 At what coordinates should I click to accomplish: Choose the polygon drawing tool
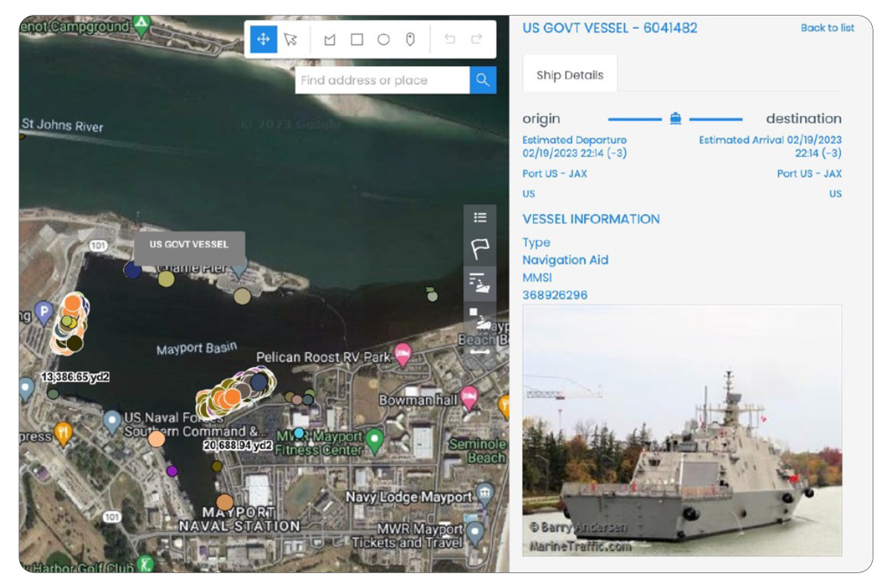[329, 39]
